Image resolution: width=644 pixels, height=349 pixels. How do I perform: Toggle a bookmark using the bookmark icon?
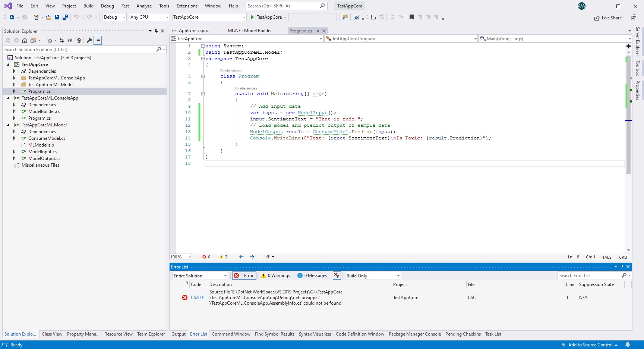click(x=411, y=17)
